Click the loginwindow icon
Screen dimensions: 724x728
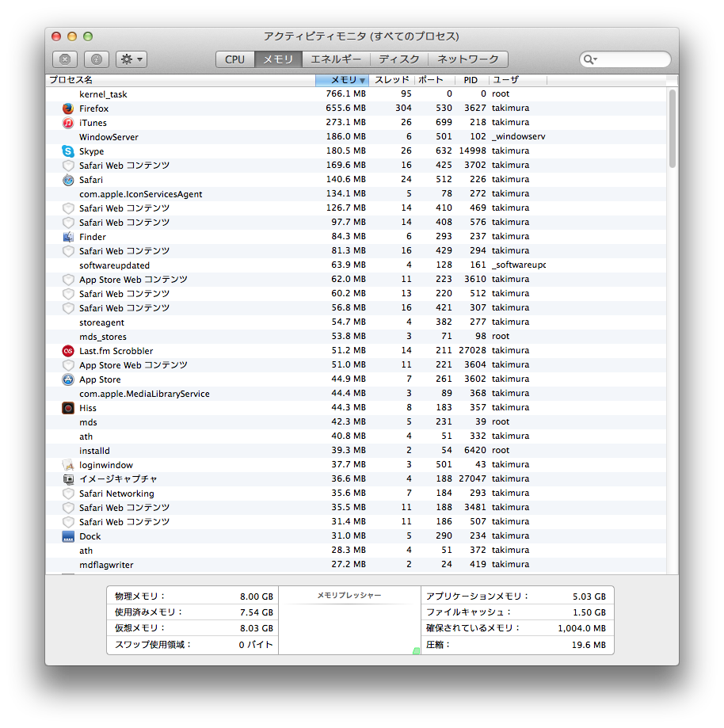pos(68,465)
